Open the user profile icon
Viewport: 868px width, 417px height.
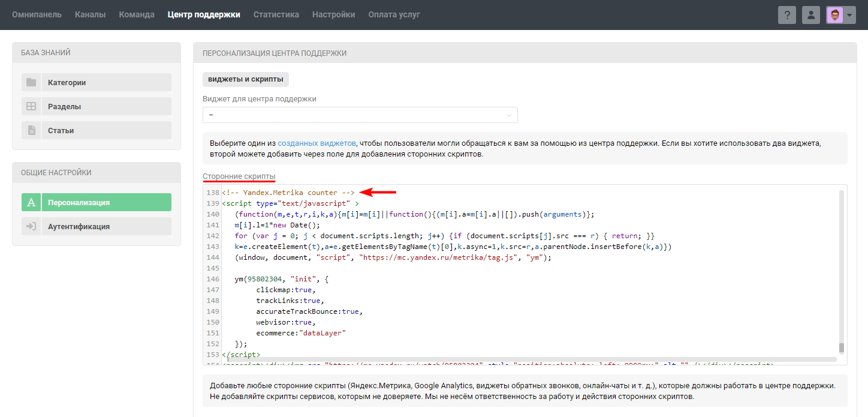click(x=811, y=15)
